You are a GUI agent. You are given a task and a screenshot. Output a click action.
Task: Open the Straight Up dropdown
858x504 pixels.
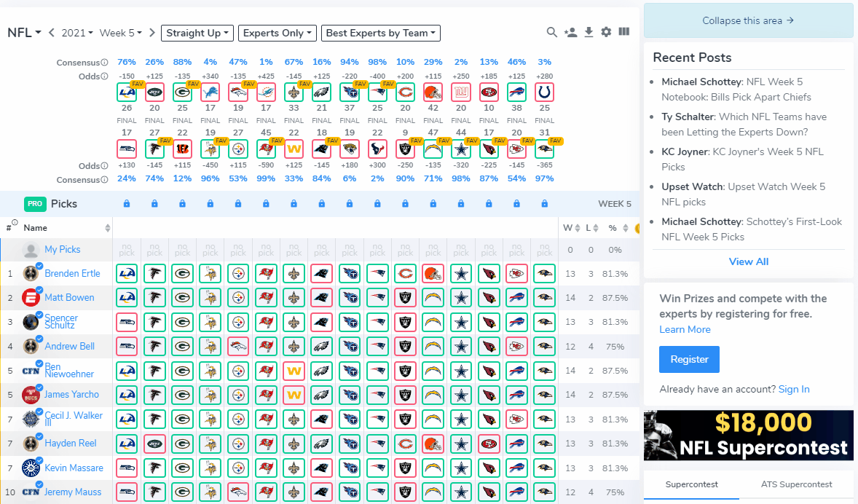197,33
